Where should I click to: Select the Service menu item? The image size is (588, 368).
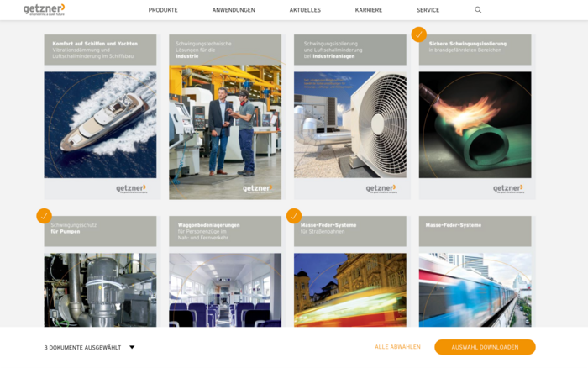tap(428, 10)
